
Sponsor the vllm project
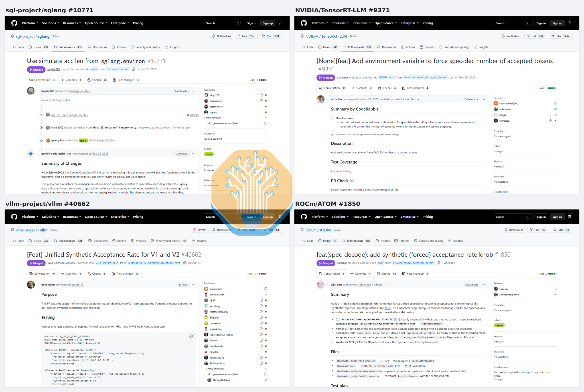tap(200, 230)
